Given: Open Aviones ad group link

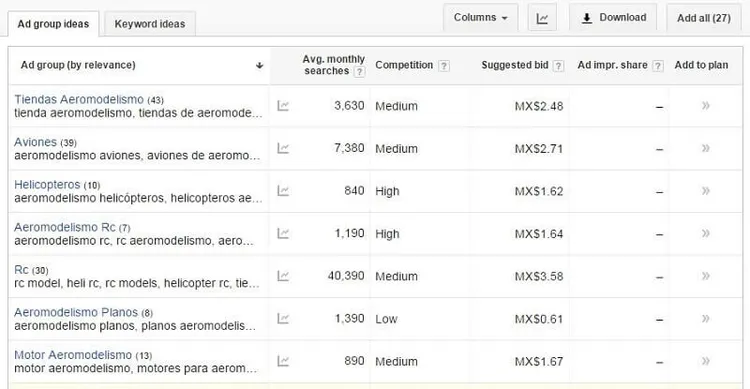Looking at the screenshot, I should (35, 142).
